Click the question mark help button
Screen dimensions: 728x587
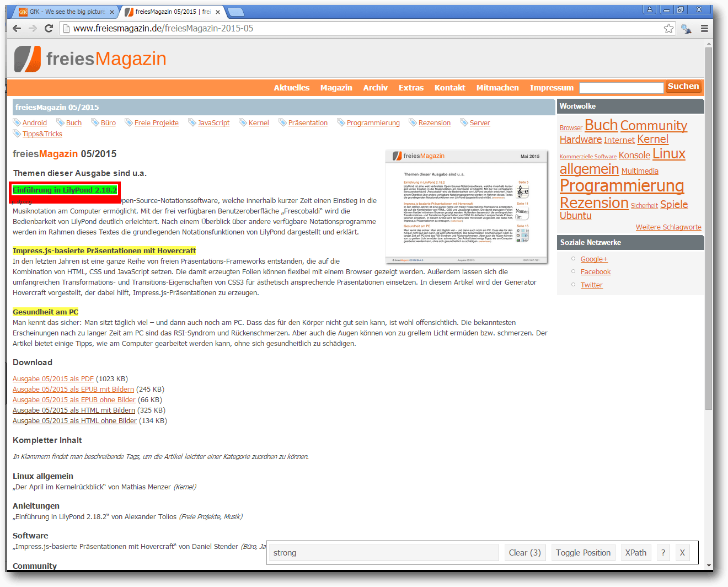(x=663, y=553)
